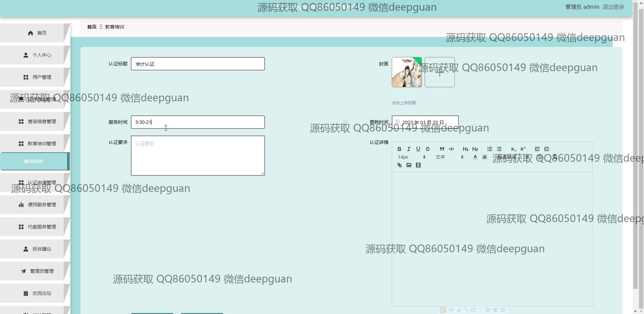Apply Heading 1 in the editor
The width and height of the screenshot is (644, 314).
tap(466, 149)
